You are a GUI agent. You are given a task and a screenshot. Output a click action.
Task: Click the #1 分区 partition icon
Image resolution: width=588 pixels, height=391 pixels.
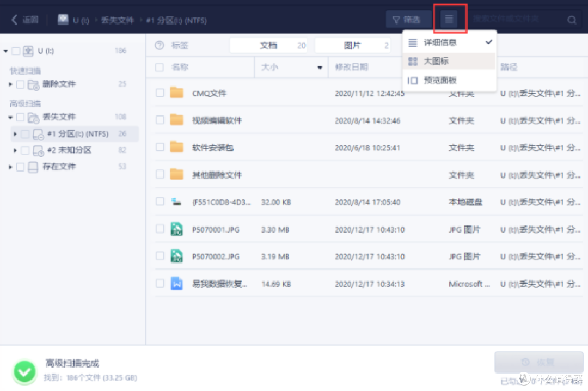tap(38, 134)
